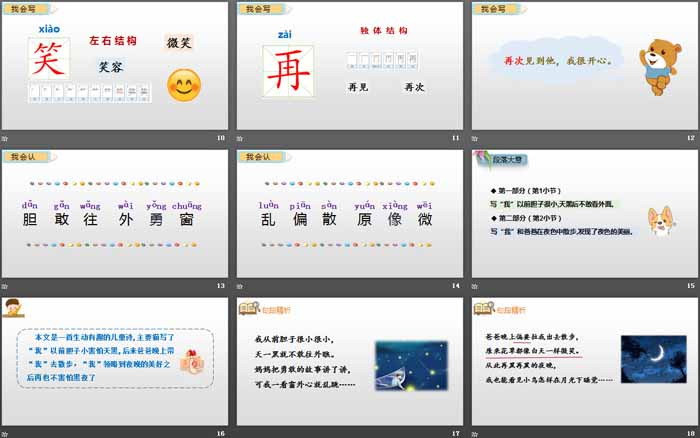Click the 微笑 word label on slide 10

click(180, 43)
